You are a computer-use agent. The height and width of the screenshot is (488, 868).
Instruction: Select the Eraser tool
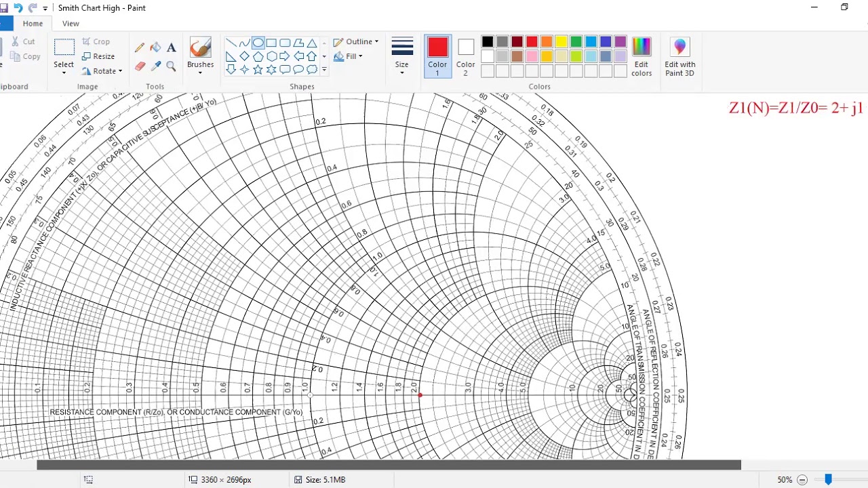coord(140,66)
